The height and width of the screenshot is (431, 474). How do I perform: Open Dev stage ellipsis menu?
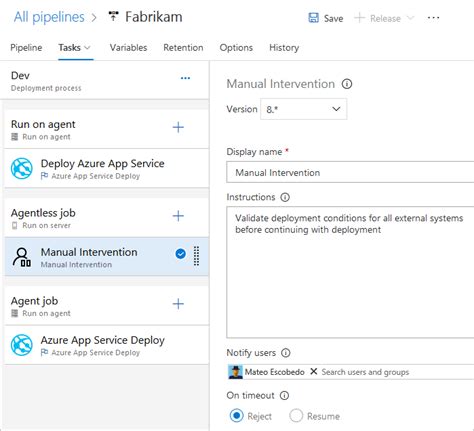click(185, 78)
